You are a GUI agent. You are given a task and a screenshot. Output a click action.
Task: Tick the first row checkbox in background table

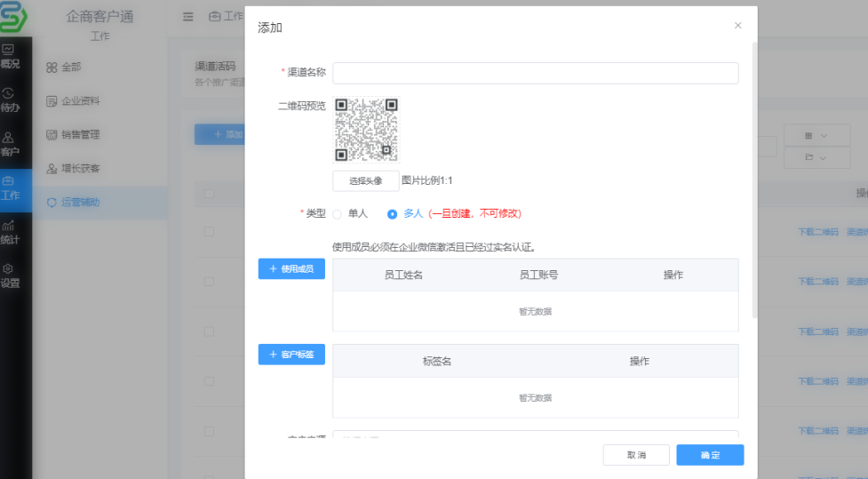(210, 231)
